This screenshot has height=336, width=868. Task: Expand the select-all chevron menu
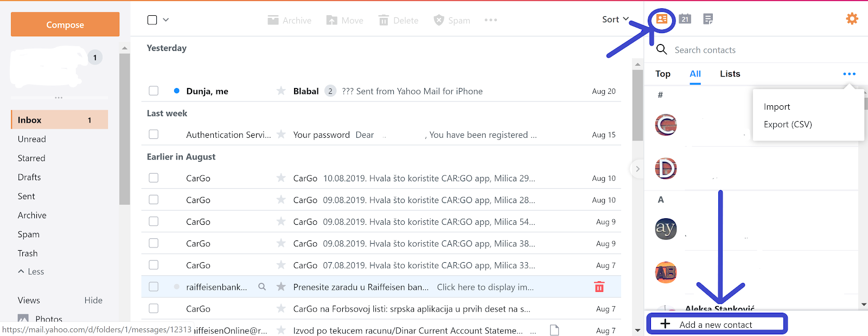(x=165, y=19)
